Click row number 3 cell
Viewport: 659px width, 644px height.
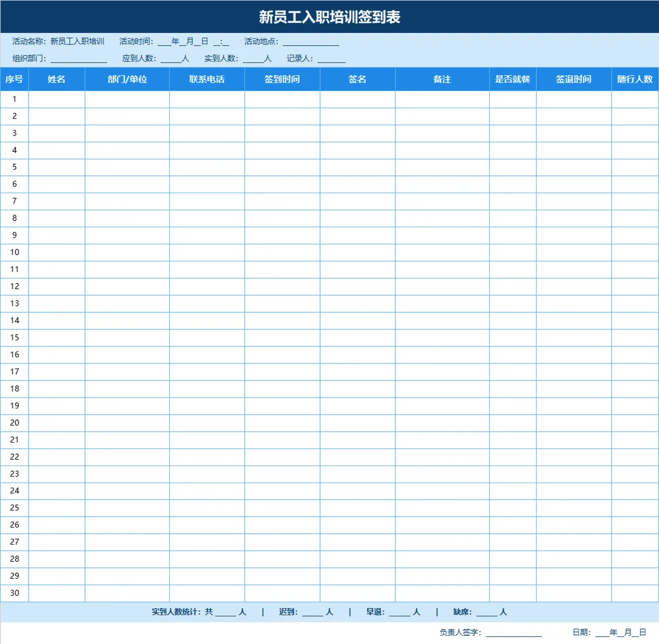pyautogui.click(x=14, y=133)
